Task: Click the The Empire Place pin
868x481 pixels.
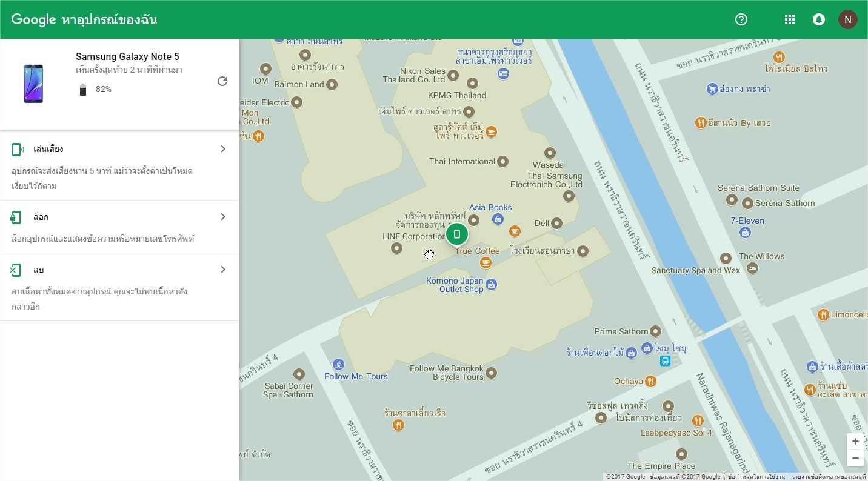Action: pos(681,454)
